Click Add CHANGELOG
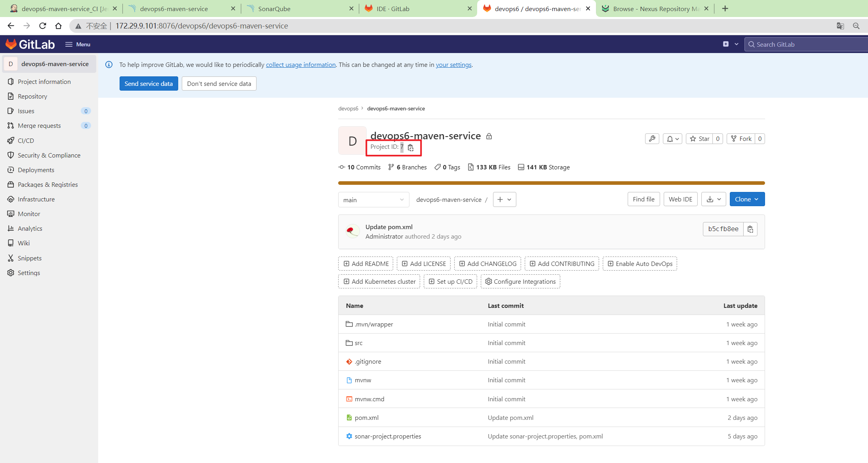Screen dimensions: 868x463 pyautogui.click(x=487, y=264)
